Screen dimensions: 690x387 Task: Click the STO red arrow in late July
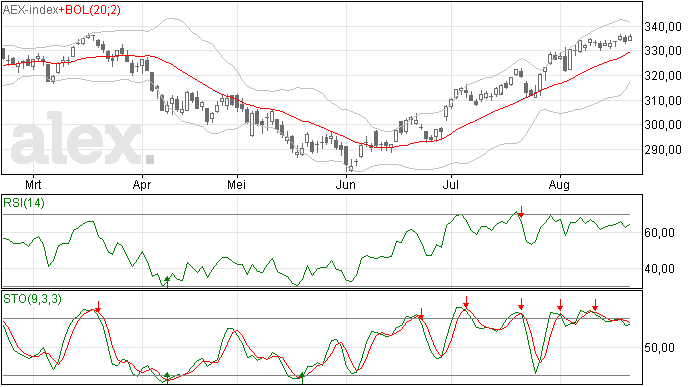(521, 304)
